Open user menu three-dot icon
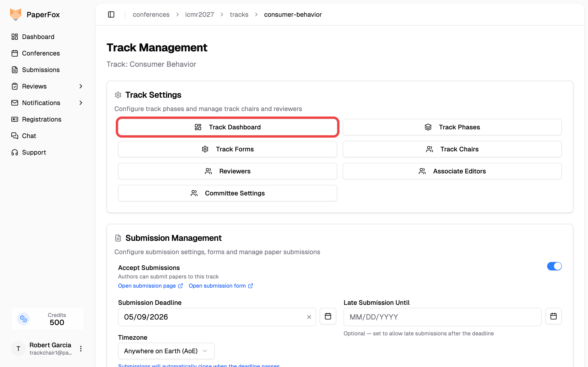588x367 pixels. 81,349
